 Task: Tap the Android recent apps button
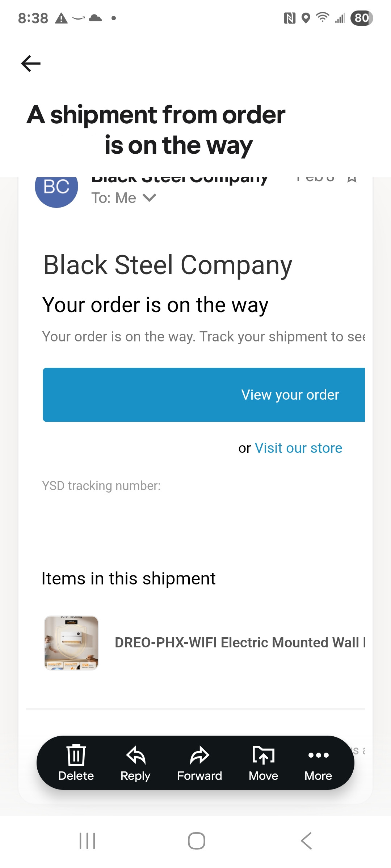tap(87, 841)
